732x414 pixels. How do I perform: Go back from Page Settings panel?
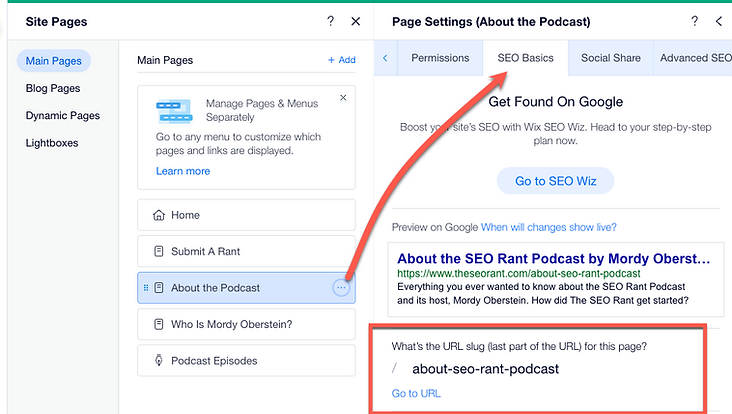pyautogui.click(x=719, y=21)
